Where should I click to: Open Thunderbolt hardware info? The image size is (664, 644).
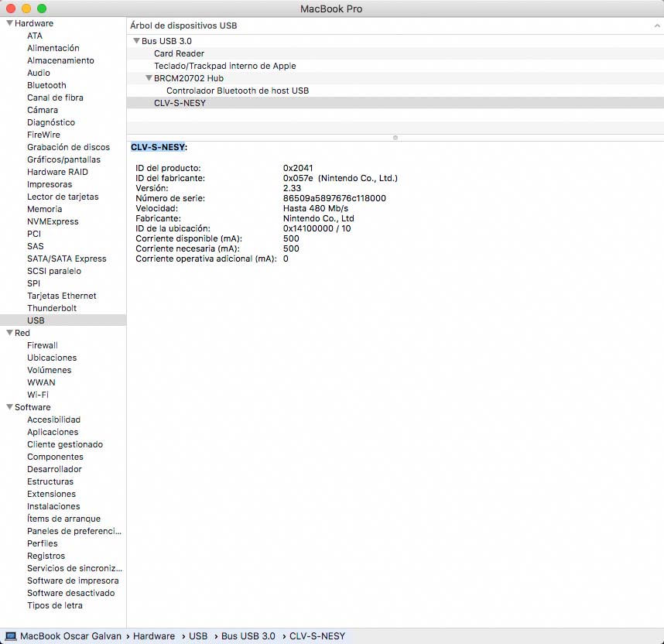[52, 308]
